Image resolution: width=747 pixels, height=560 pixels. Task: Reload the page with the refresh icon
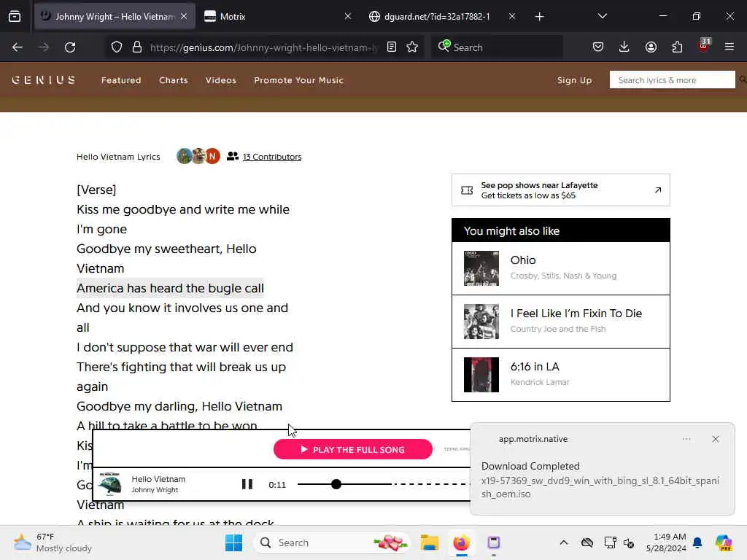point(70,47)
